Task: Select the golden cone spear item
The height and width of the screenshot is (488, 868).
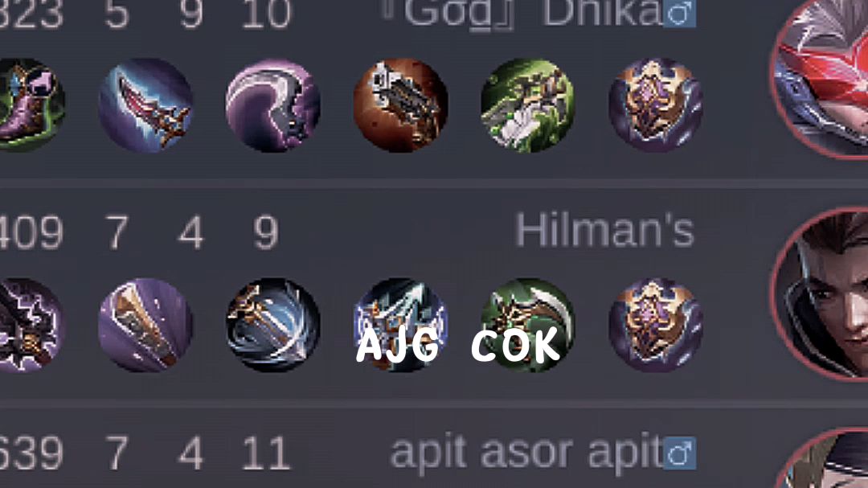Action: point(145,325)
